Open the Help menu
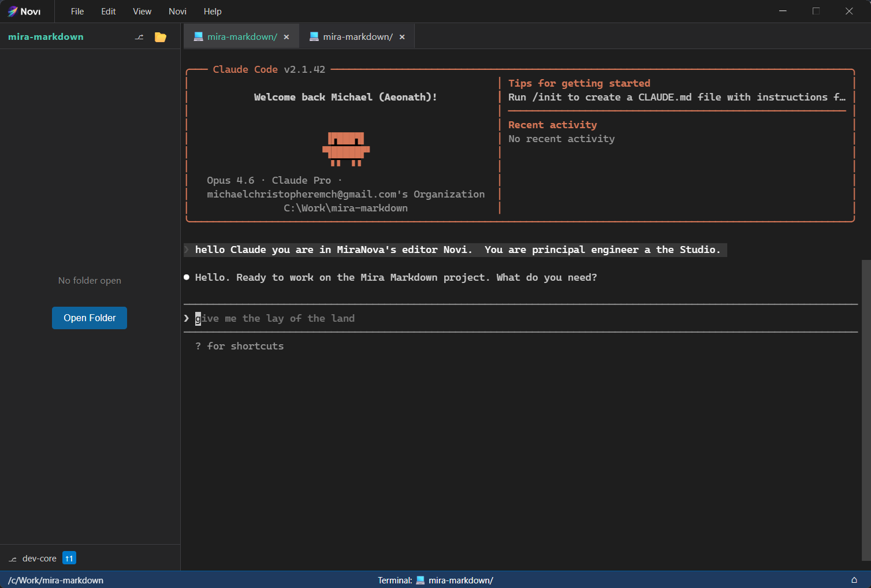The height and width of the screenshot is (588, 871). (x=213, y=11)
